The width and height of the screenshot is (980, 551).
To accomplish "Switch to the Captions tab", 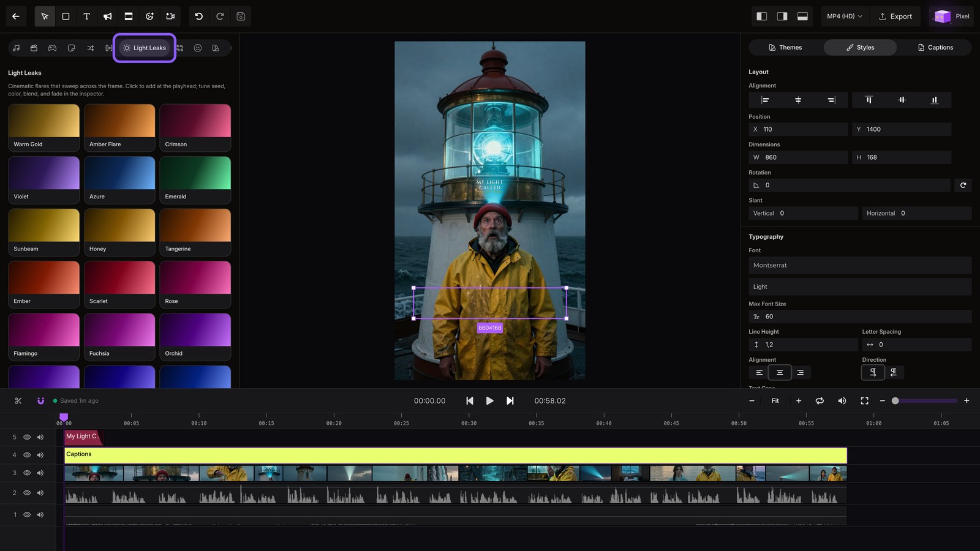I will point(935,48).
